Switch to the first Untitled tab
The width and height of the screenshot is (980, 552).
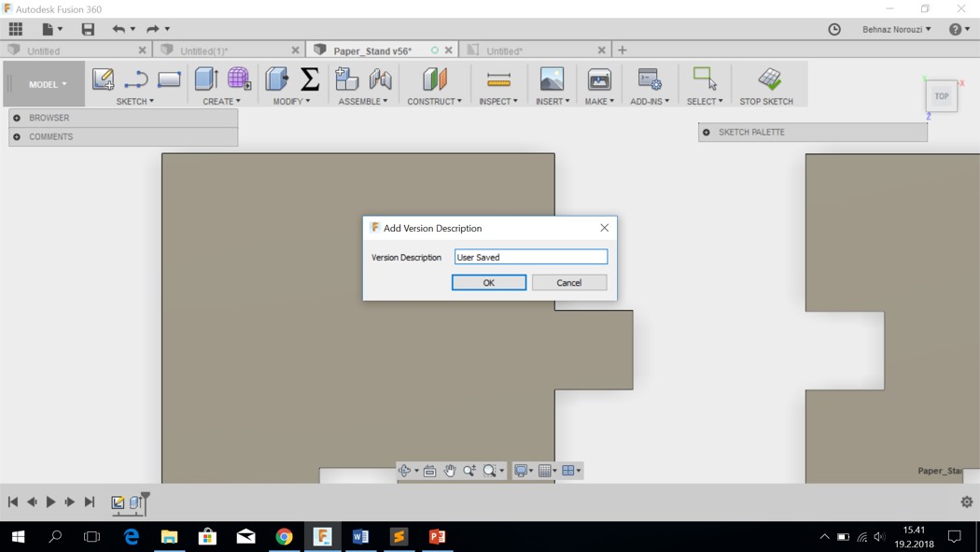(43, 50)
